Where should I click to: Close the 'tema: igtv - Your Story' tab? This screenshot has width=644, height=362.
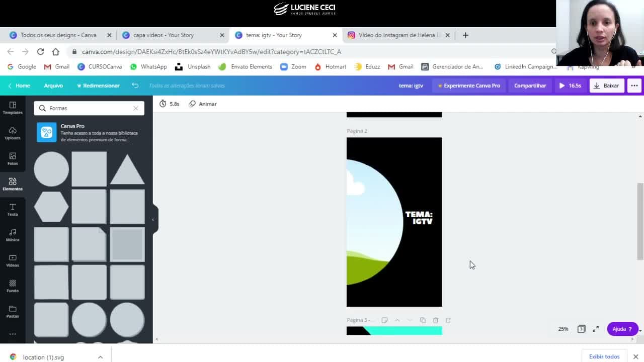(335, 35)
